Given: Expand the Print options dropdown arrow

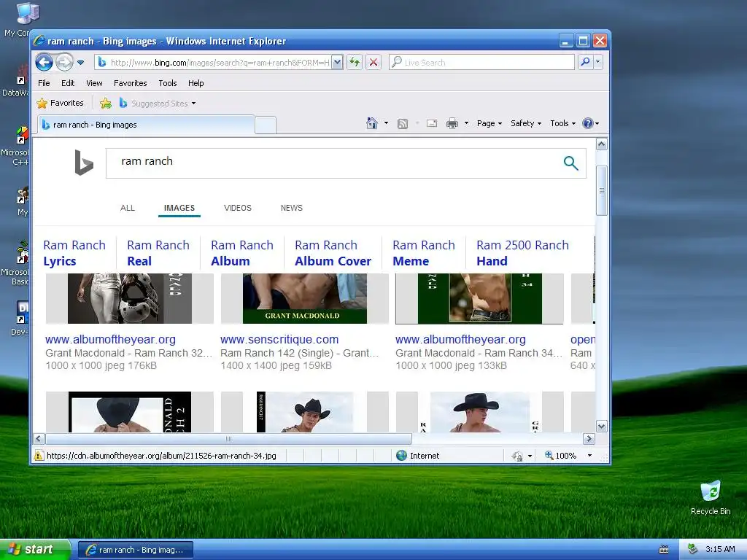Looking at the screenshot, I should [466, 123].
